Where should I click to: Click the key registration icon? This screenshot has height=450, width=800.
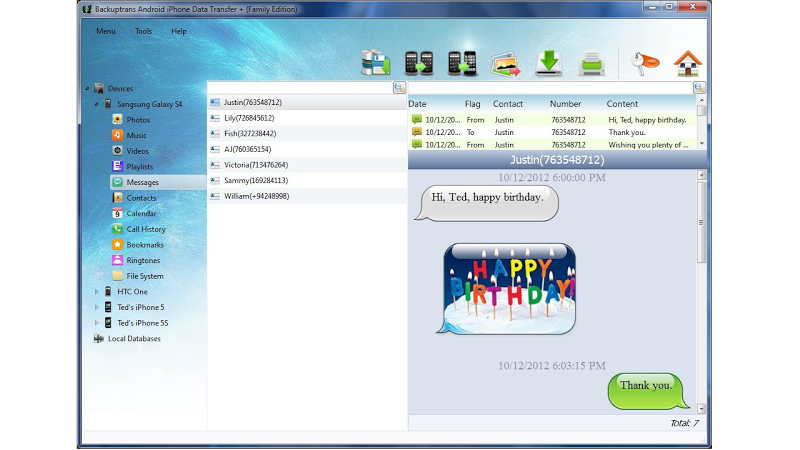(645, 63)
